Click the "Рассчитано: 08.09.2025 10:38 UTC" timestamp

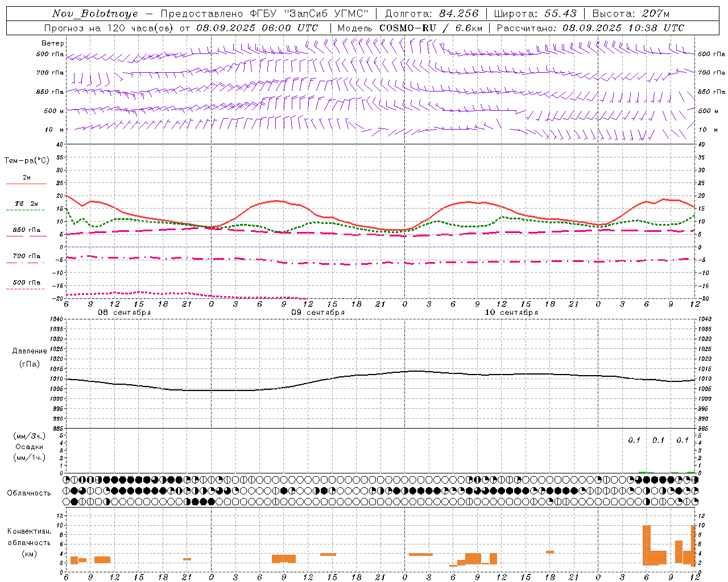(x=590, y=28)
